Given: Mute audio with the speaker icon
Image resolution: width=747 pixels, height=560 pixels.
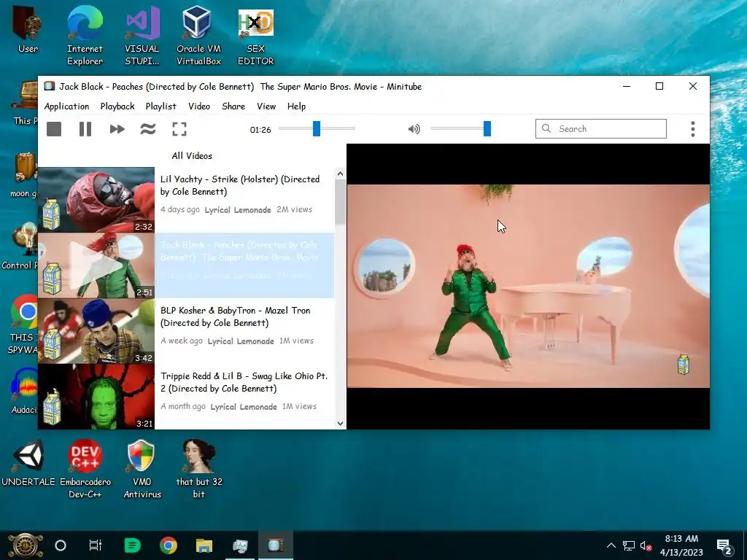Looking at the screenshot, I should (x=414, y=129).
